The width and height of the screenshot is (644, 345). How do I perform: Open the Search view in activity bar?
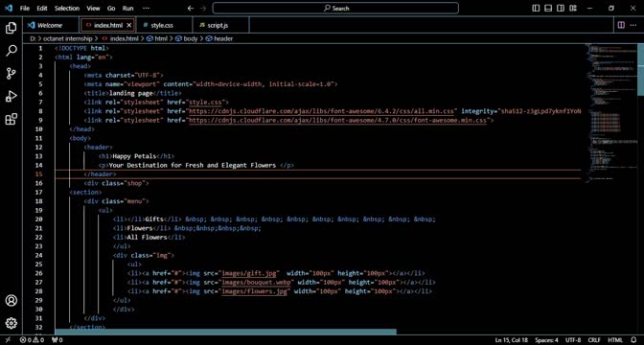[x=11, y=51]
